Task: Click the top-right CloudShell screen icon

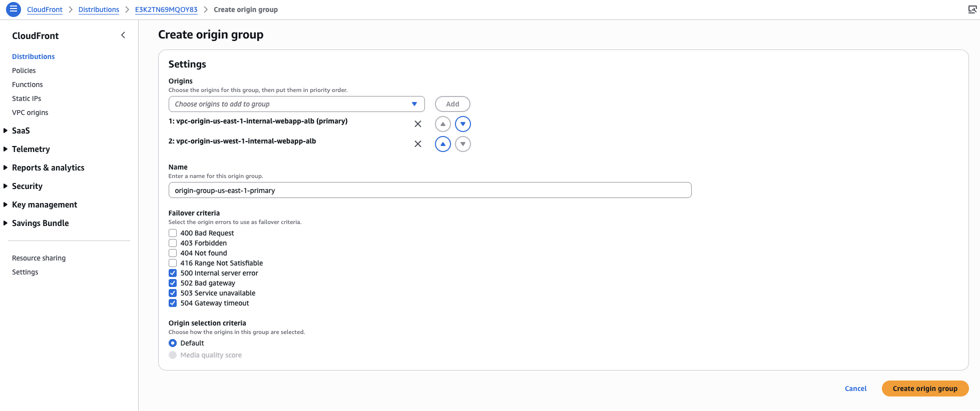Action: [972, 9]
